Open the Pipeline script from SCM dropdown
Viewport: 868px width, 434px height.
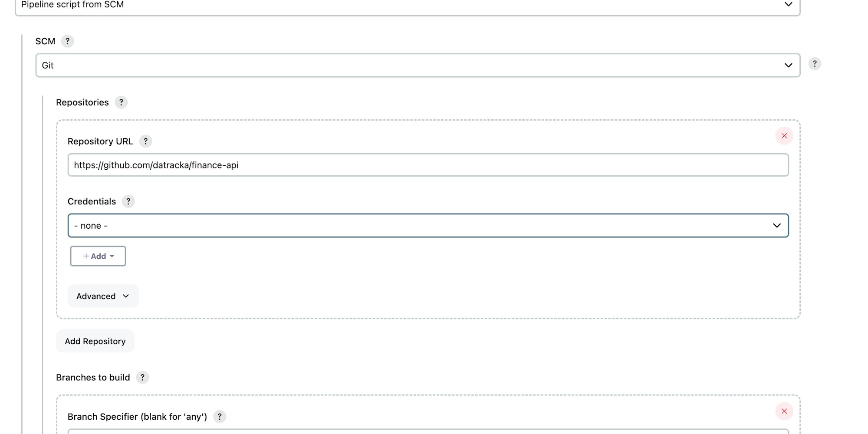407,5
